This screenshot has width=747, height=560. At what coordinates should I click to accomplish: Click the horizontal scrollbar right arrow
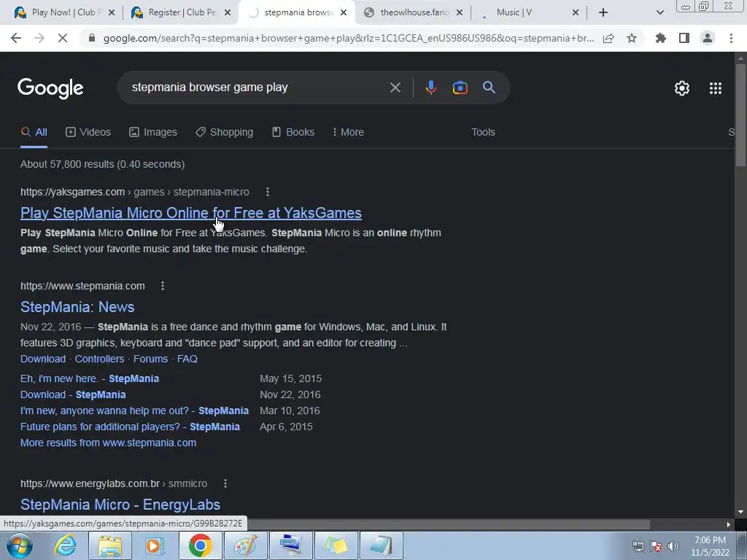tap(729, 525)
